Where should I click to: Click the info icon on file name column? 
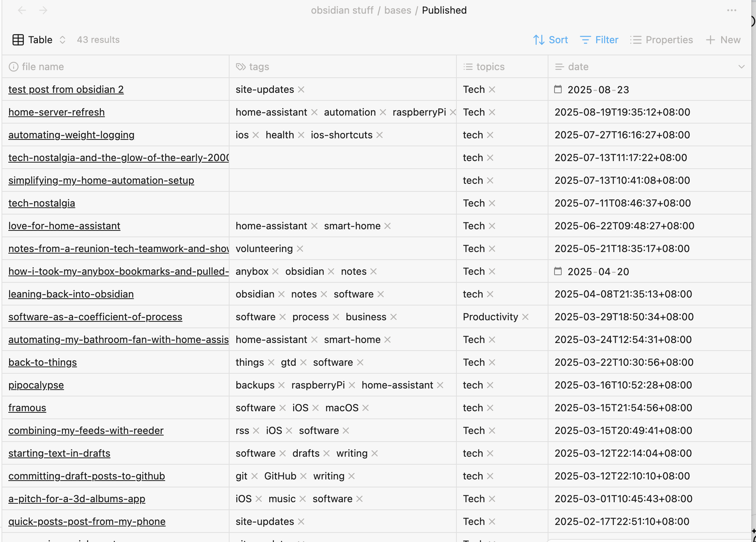tap(14, 66)
